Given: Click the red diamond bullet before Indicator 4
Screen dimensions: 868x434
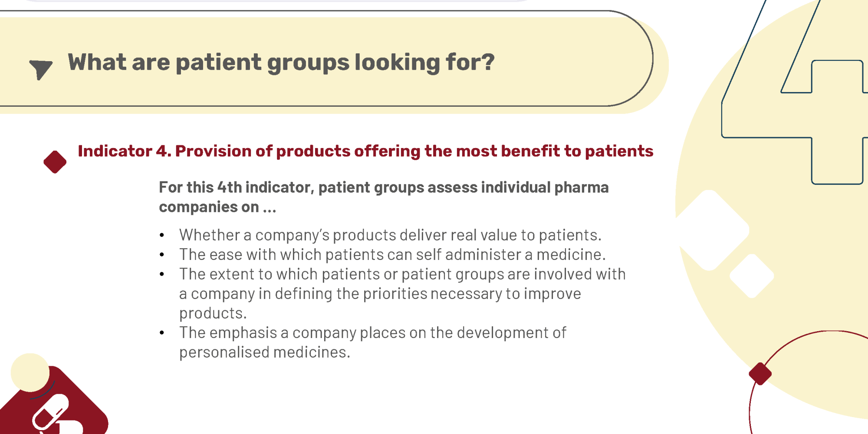Looking at the screenshot, I should [55, 162].
